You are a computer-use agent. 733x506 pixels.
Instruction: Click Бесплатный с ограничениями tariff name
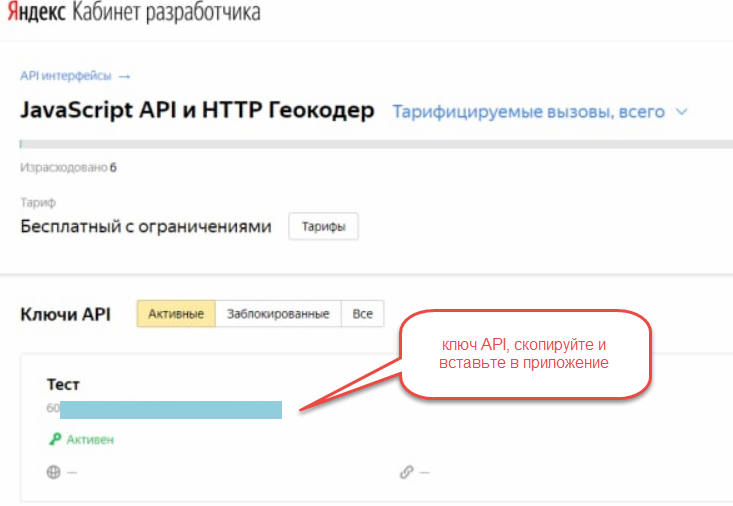tap(146, 226)
